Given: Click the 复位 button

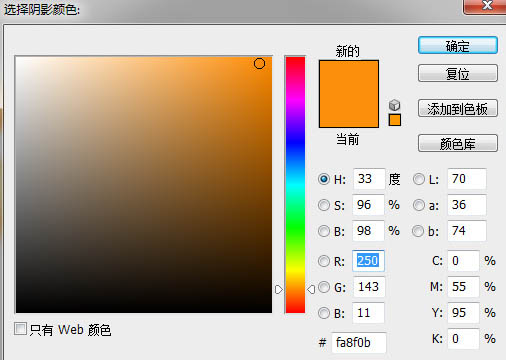Looking at the screenshot, I should [x=458, y=73].
